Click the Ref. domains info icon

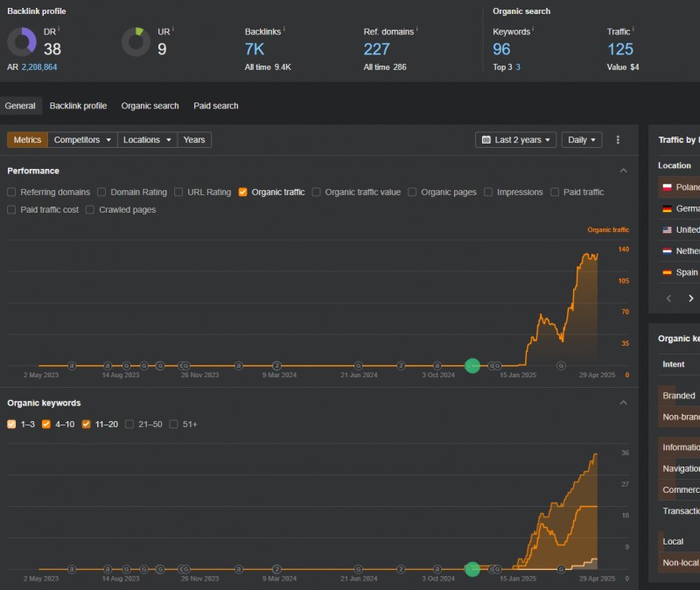tap(417, 30)
